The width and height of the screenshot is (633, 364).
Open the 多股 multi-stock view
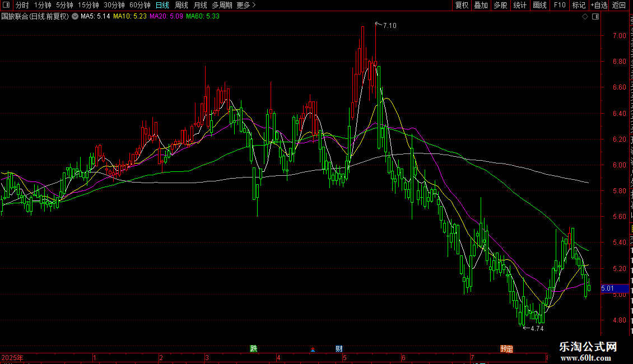501,5
